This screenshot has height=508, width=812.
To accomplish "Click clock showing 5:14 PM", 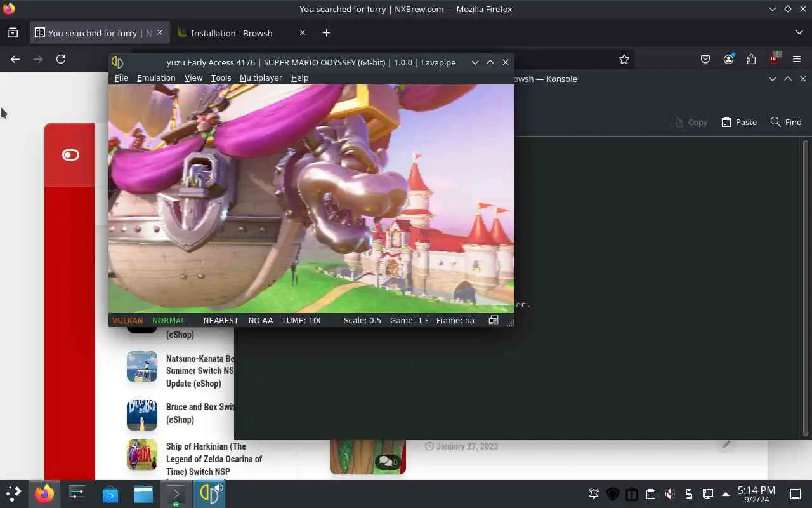I will pyautogui.click(x=756, y=494).
